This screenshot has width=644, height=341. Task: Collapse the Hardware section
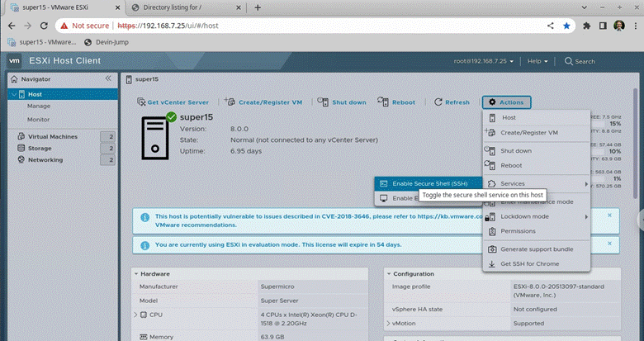136,273
